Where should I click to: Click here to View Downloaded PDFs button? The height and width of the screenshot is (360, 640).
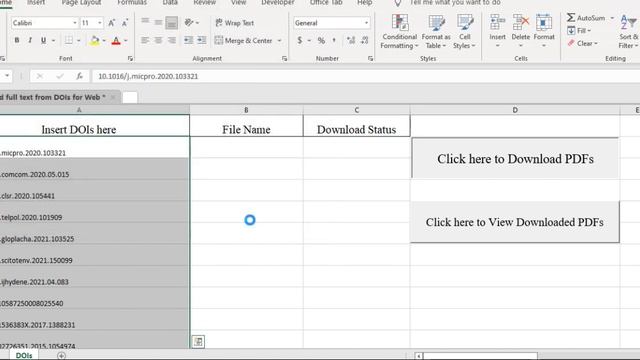[515, 222]
